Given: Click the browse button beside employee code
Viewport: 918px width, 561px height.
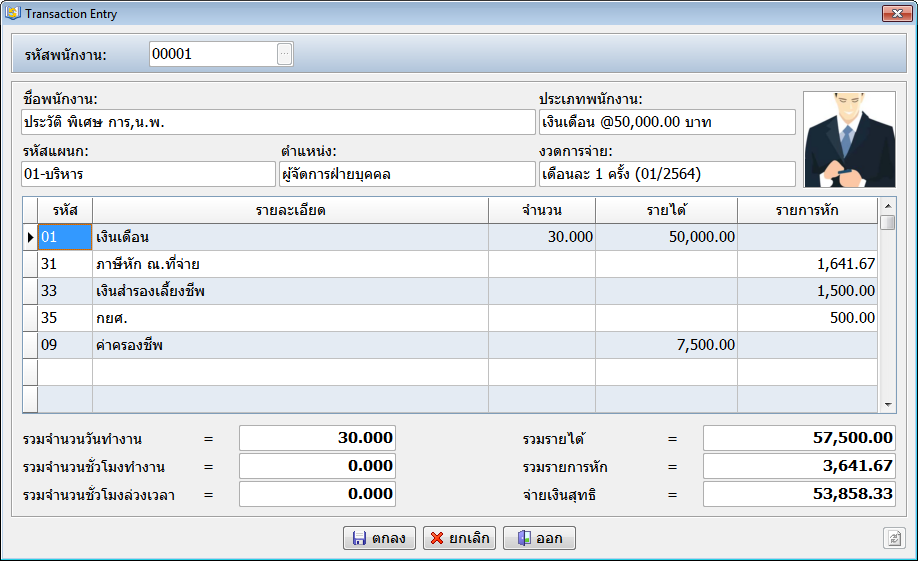Looking at the screenshot, I should tap(285, 54).
